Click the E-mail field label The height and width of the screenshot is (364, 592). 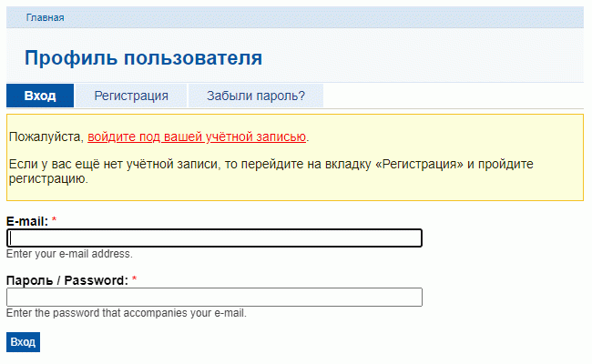click(x=27, y=221)
